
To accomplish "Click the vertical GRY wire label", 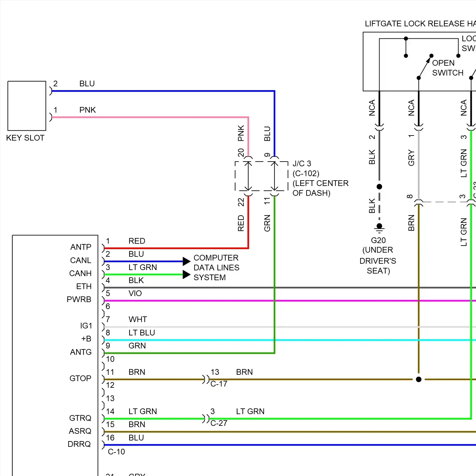I will (x=411, y=158).
